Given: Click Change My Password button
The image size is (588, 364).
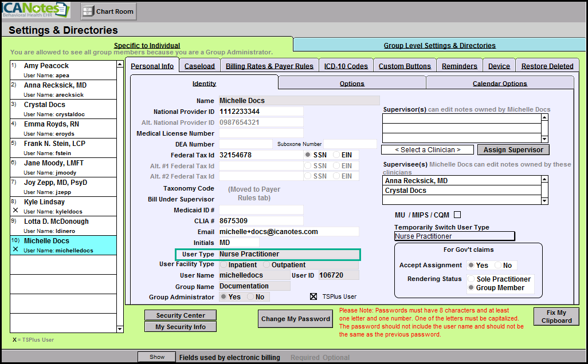Looking at the screenshot, I should pos(296,319).
